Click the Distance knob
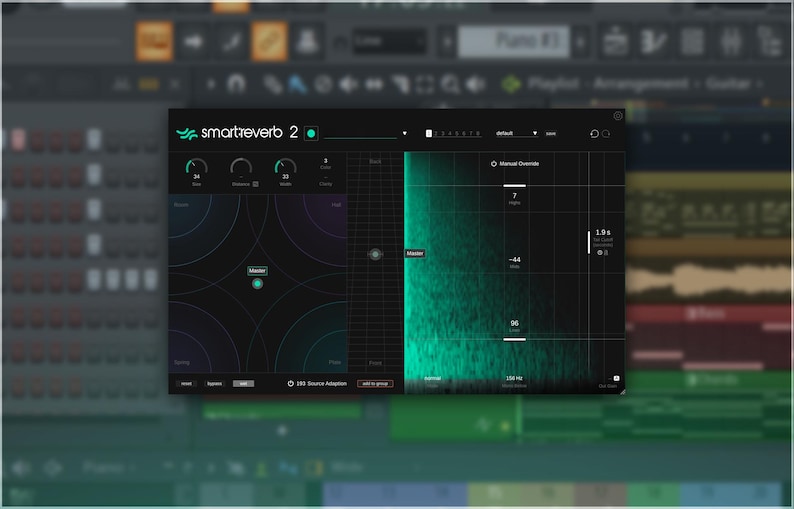794x509 pixels. [241, 168]
